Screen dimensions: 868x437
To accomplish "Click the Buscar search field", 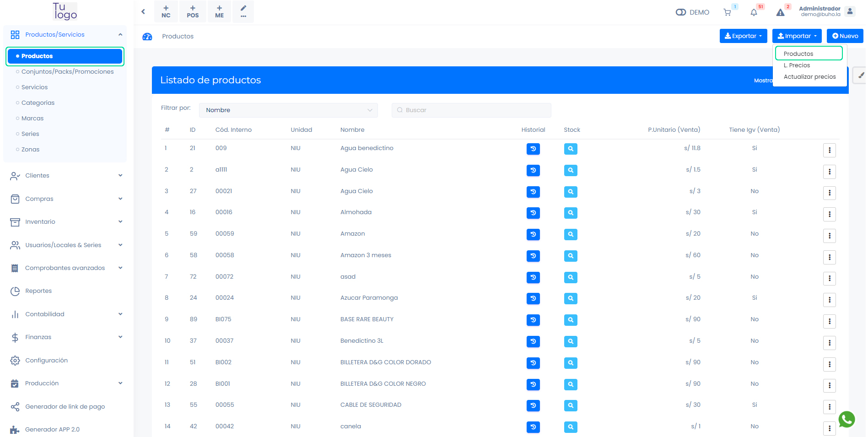I will [471, 110].
